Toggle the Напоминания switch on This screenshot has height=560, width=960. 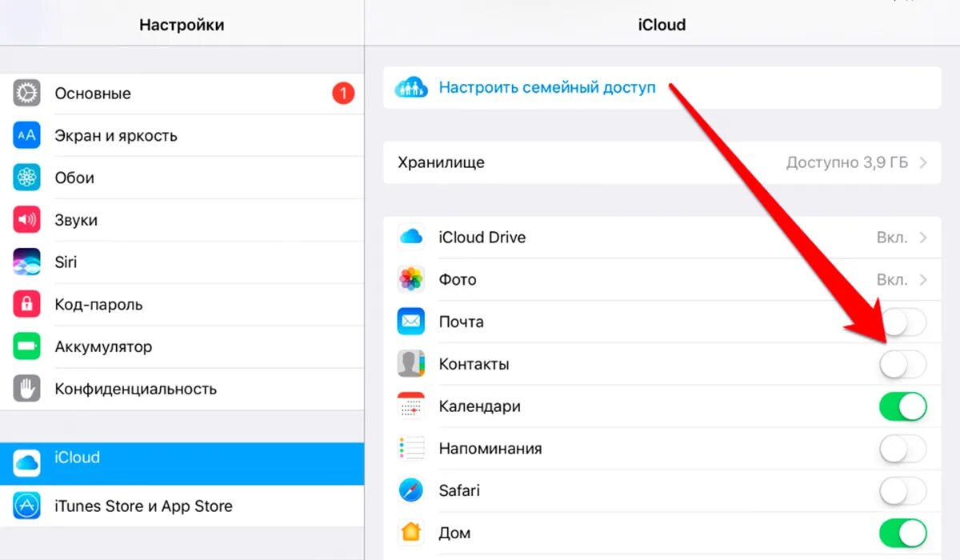903,449
